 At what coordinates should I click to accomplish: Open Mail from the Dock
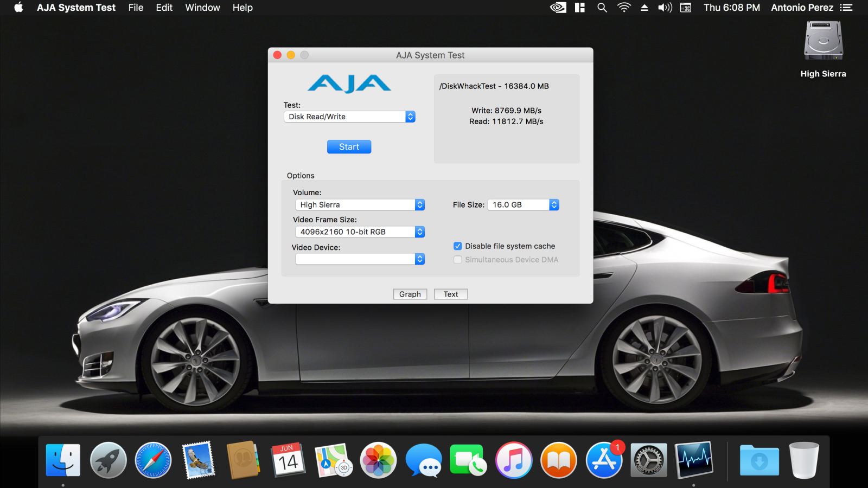click(199, 460)
